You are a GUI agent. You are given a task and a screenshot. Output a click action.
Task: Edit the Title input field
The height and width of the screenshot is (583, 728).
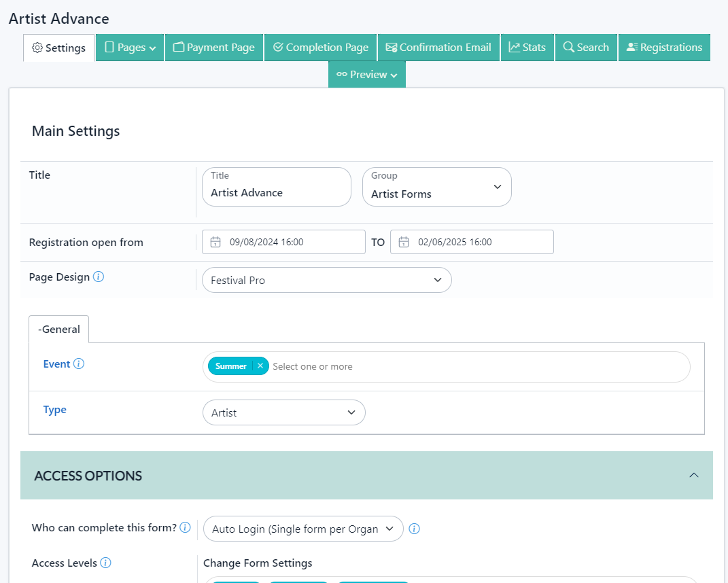tap(277, 187)
